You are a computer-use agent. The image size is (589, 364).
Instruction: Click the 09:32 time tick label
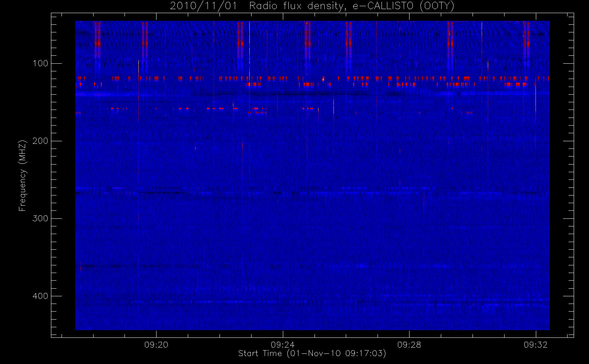tap(536, 345)
